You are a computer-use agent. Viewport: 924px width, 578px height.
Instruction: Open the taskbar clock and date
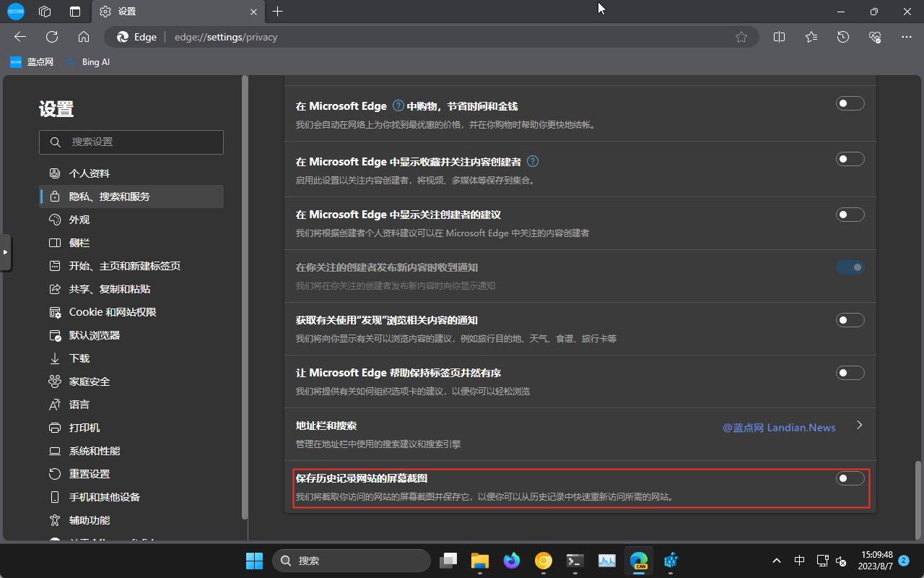pos(876,560)
